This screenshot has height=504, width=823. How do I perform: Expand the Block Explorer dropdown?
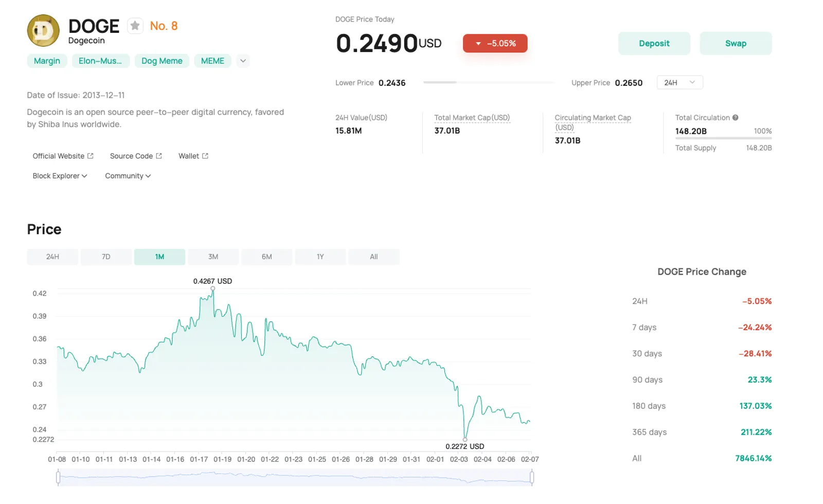pos(60,176)
